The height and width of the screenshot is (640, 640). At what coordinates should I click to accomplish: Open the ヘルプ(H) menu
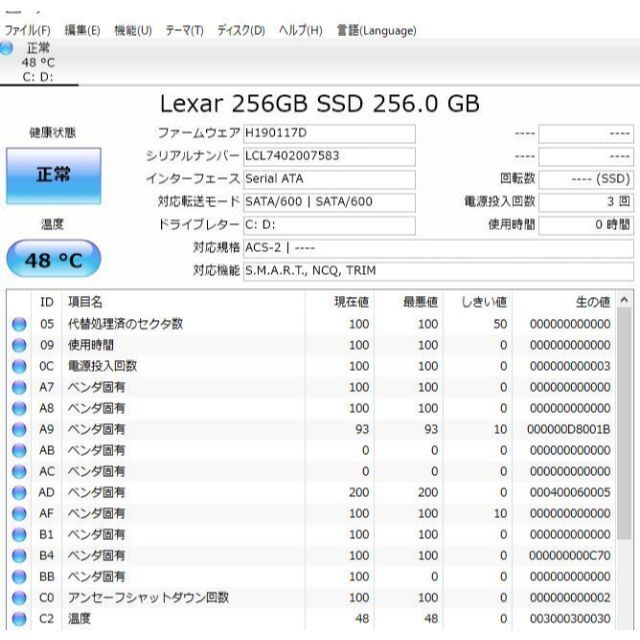click(300, 31)
